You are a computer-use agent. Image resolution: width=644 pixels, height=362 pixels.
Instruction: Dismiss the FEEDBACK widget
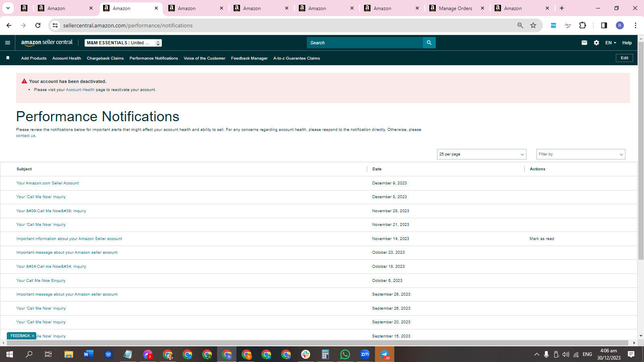coord(33,336)
